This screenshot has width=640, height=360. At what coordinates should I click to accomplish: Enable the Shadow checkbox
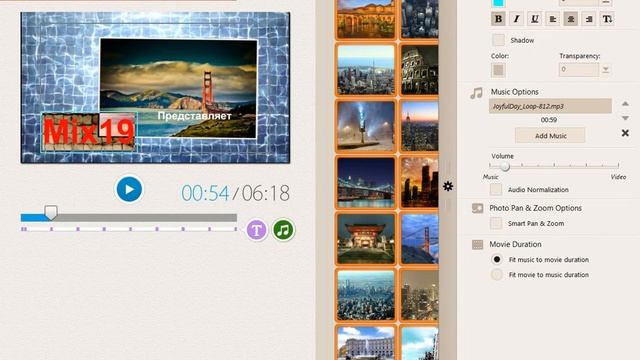pyautogui.click(x=498, y=40)
